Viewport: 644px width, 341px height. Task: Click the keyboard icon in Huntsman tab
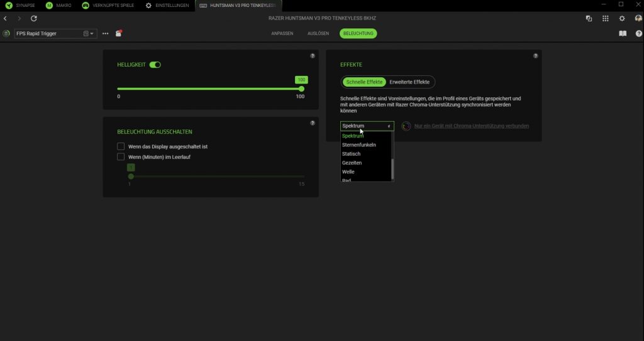tap(203, 6)
